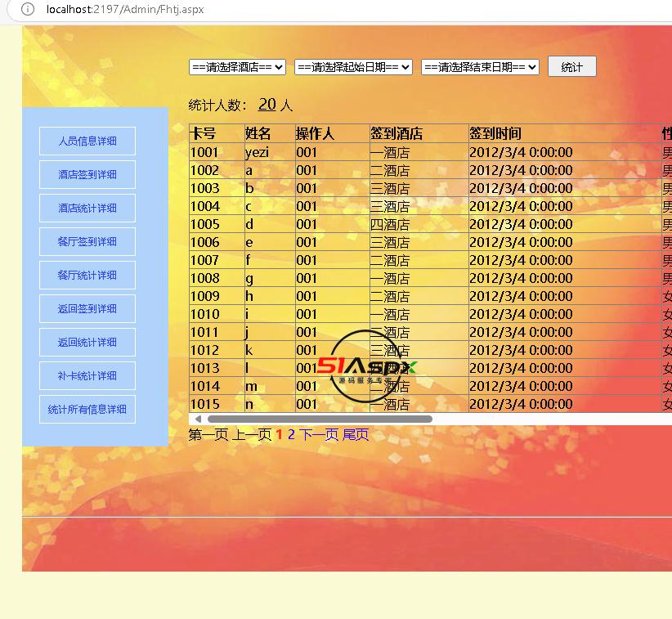Click card number 1006 in the table
This screenshot has width=672, height=619.
[x=205, y=242]
